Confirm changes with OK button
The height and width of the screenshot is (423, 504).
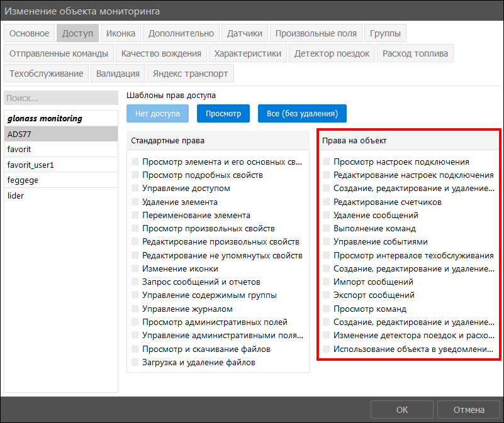pos(402,410)
